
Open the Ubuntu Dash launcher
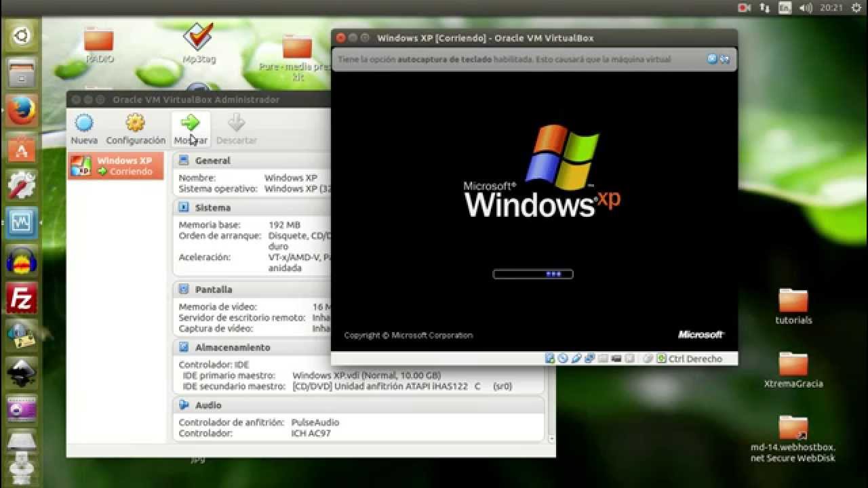pyautogui.click(x=21, y=36)
